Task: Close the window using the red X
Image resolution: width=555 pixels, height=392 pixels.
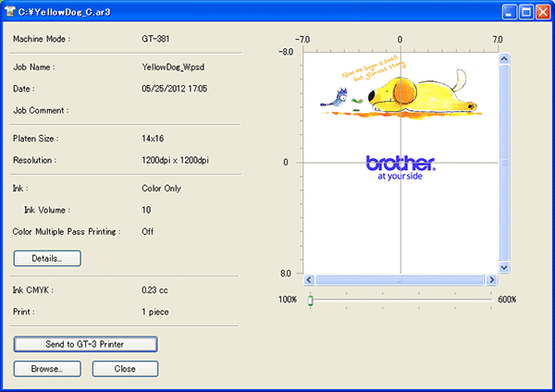Action: (x=542, y=11)
